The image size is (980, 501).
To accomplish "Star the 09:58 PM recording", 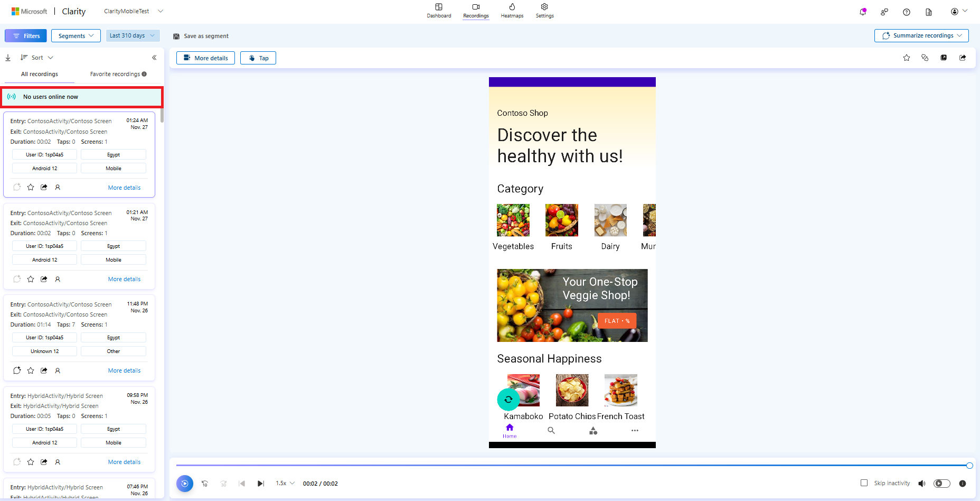I will (x=31, y=461).
